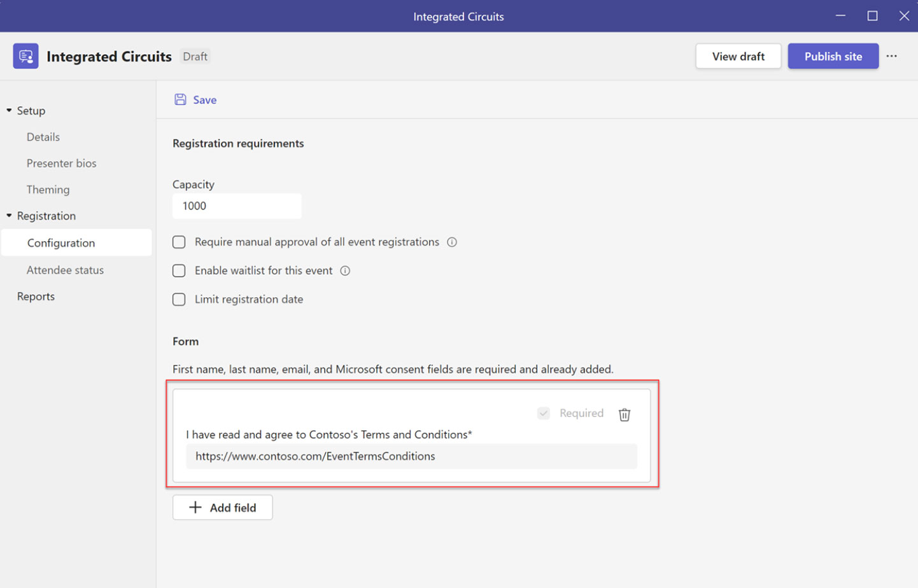Open Reports in the sidebar

point(36,296)
